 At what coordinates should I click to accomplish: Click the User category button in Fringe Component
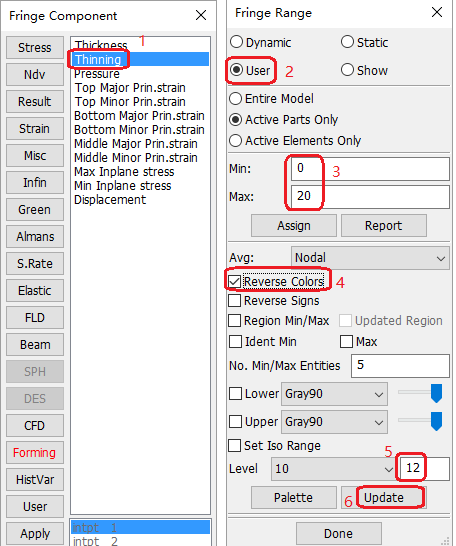35,506
